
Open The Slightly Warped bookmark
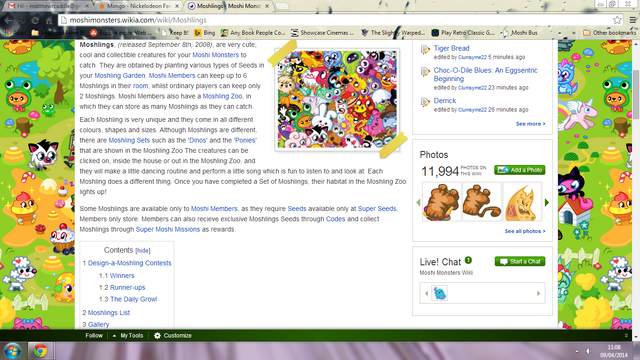point(393,33)
